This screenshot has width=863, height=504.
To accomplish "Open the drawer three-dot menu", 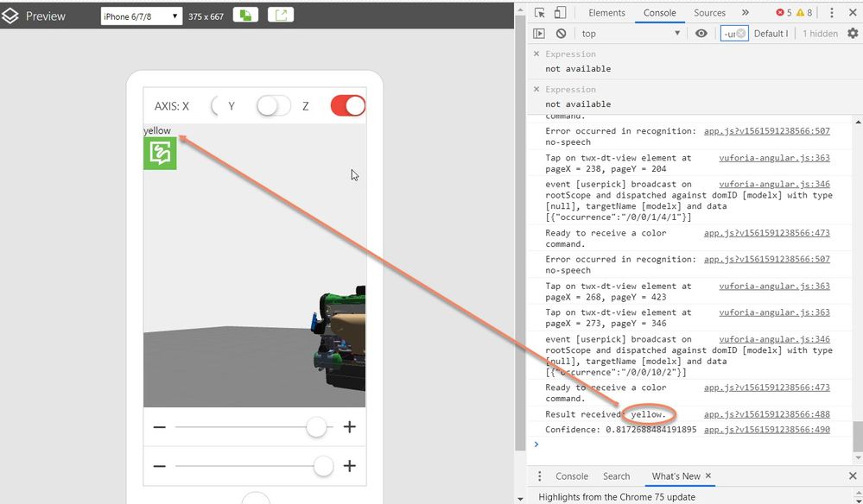I will click(539, 476).
